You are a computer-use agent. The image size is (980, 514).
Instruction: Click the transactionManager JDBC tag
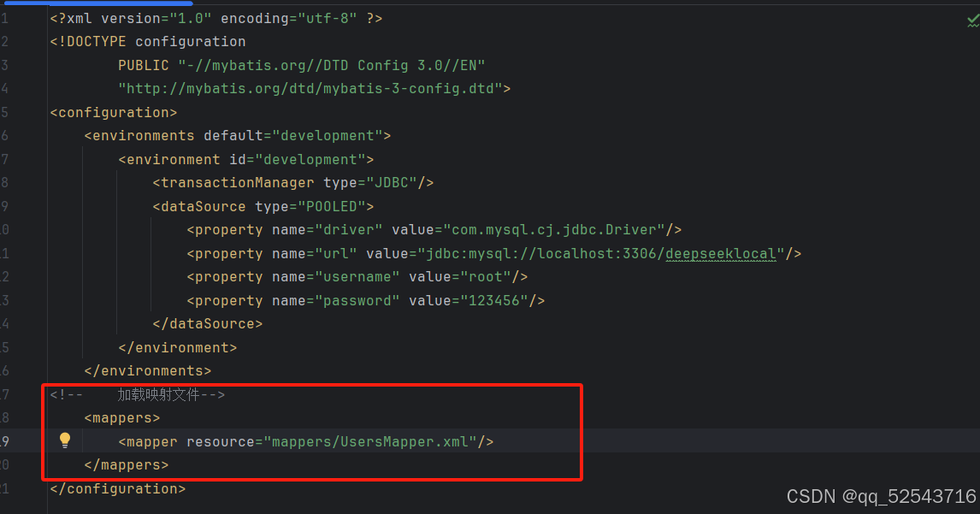[x=293, y=182]
